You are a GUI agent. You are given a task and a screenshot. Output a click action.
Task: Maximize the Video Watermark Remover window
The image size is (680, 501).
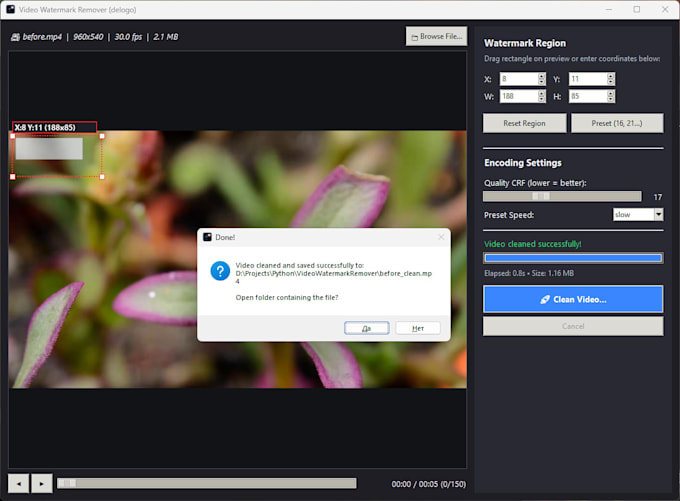(x=637, y=9)
